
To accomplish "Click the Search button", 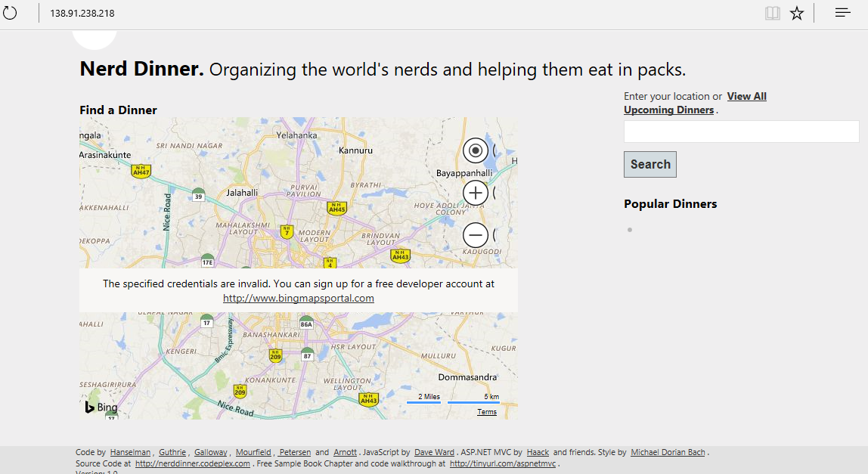I will pyautogui.click(x=650, y=165).
